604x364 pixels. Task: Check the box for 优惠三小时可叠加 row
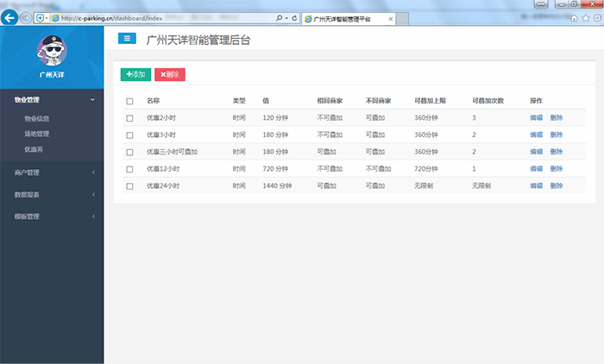(x=129, y=152)
